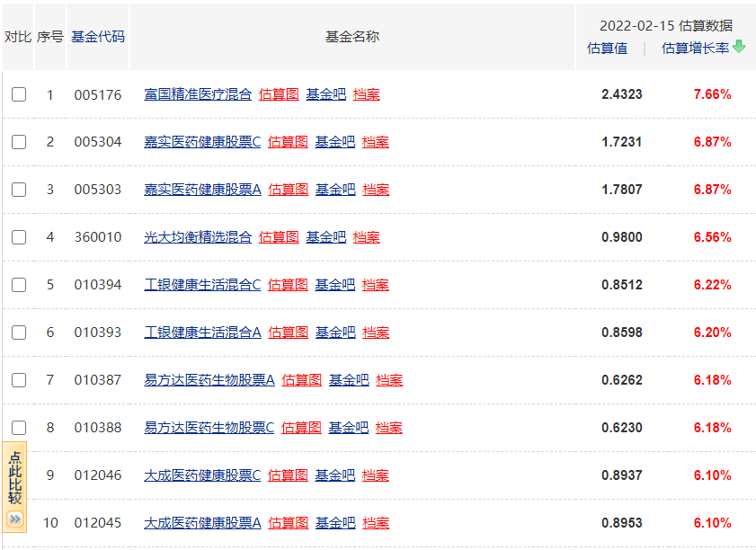Viewport: 756px width, 550px height.
Task: Open 档案 for 大成医药健康股票C
Action: (376, 475)
